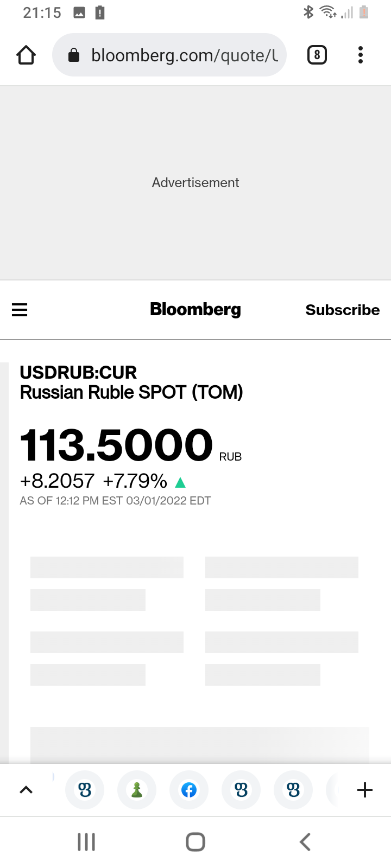The height and width of the screenshot is (868, 391).
Task: Click the Subscribe button
Action: 342,310
